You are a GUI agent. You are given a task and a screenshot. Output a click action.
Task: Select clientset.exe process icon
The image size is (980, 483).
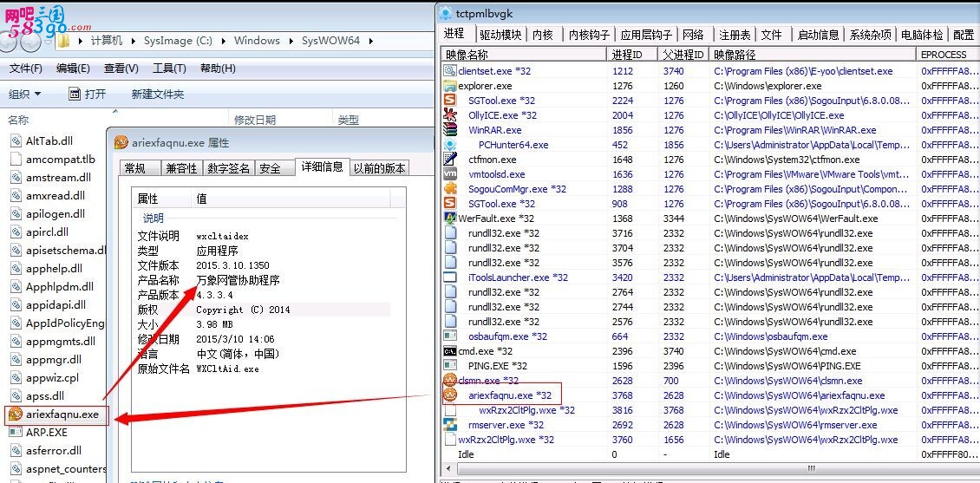pos(450,70)
